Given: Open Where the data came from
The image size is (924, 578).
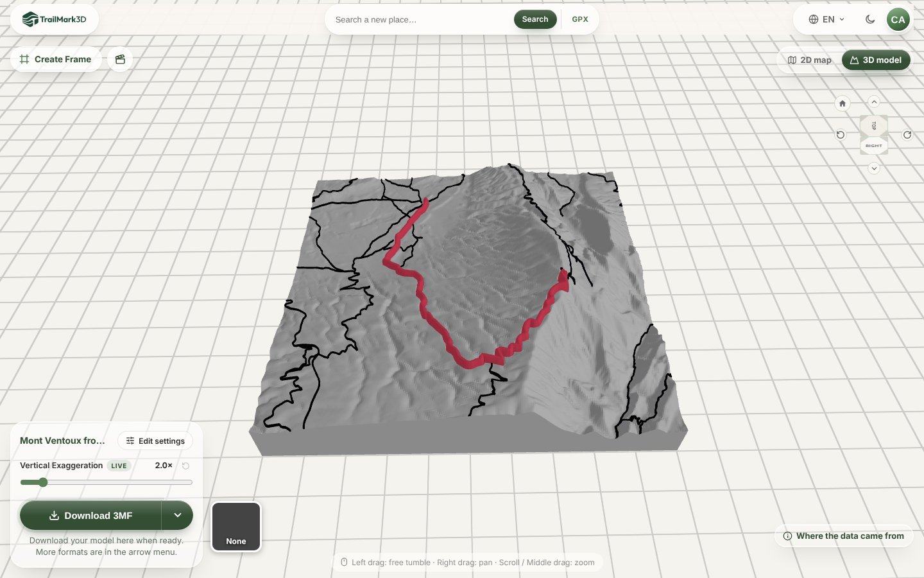Looking at the screenshot, I should pos(844,536).
